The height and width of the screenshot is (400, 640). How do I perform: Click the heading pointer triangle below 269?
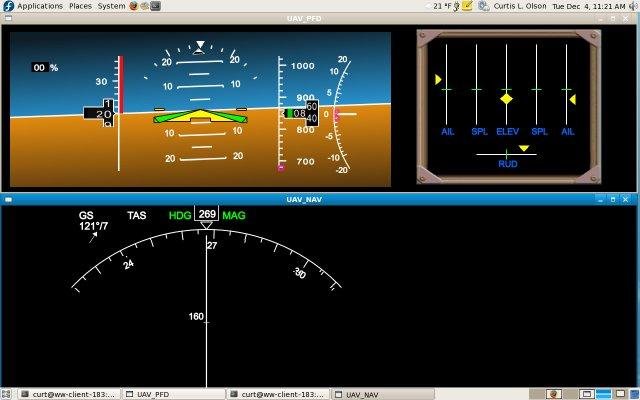click(x=207, y=225)
